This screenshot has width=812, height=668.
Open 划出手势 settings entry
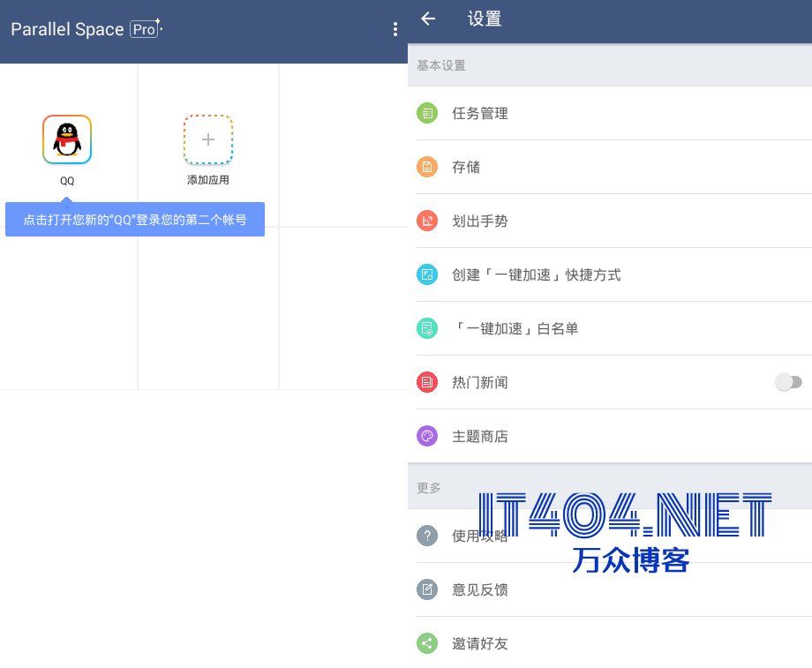tap(610, 221)
